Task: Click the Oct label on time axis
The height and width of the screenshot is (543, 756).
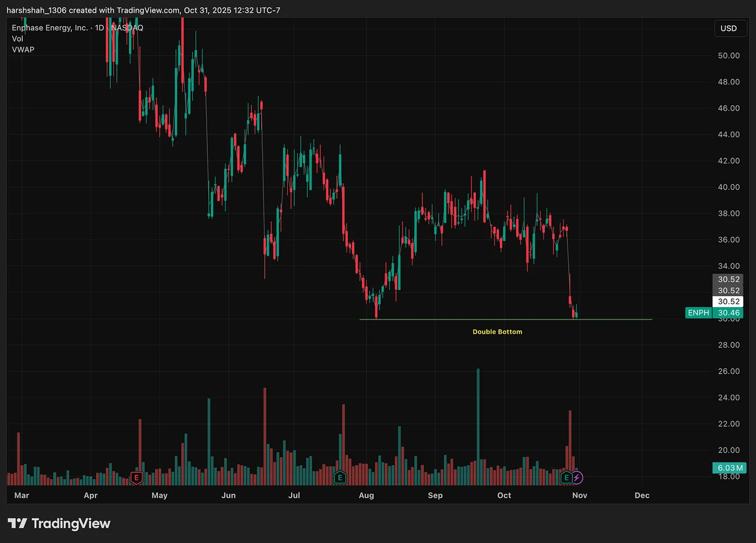Action: (504, 495)
